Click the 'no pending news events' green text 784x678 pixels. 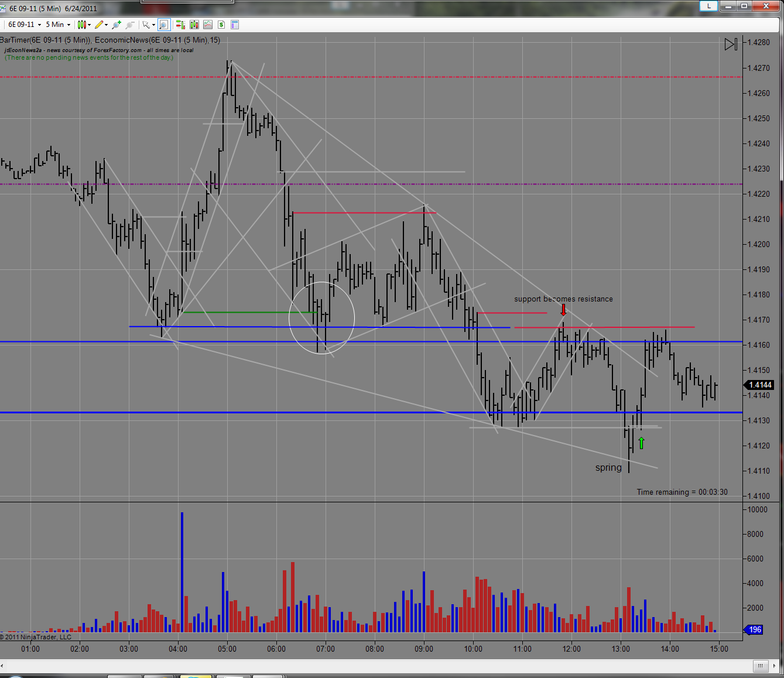89,57
